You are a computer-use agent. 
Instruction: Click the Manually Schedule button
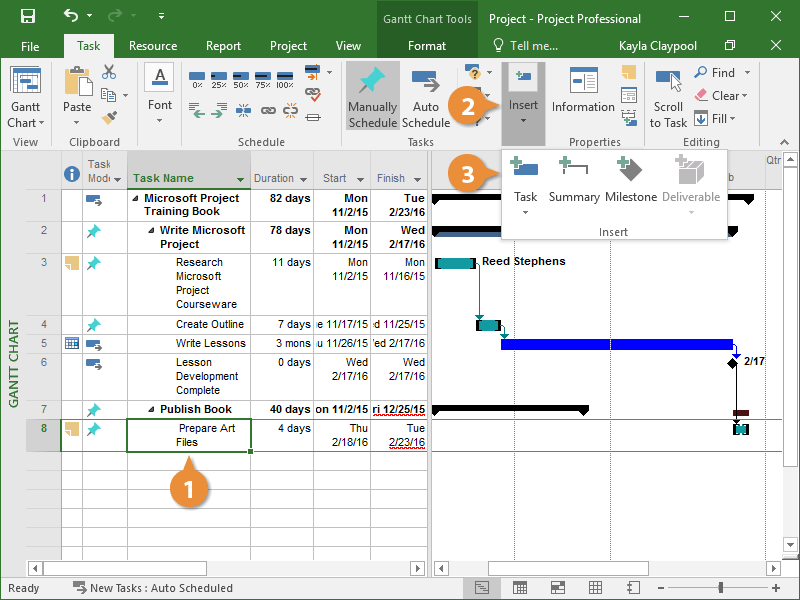pos(373,98)
